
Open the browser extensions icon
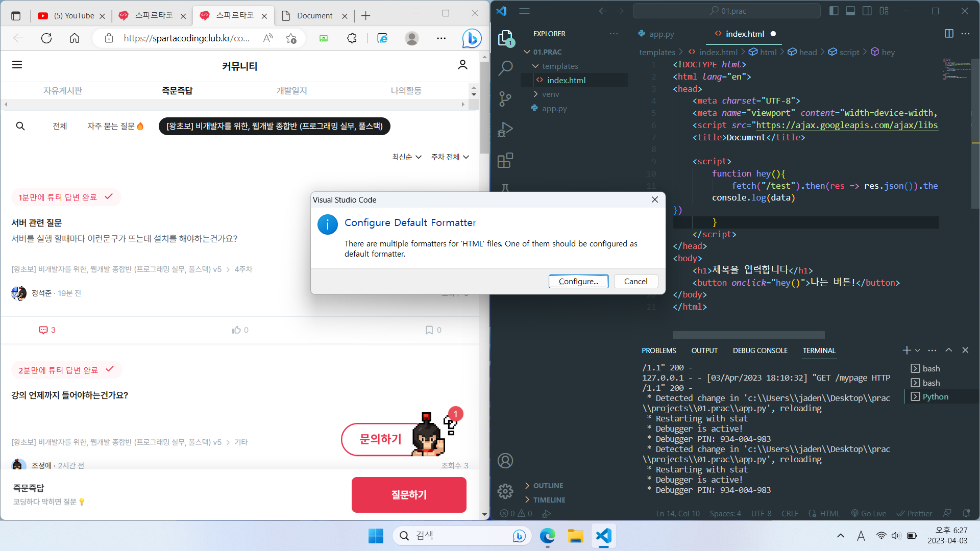pyautogui.click(x=352, y=38)
